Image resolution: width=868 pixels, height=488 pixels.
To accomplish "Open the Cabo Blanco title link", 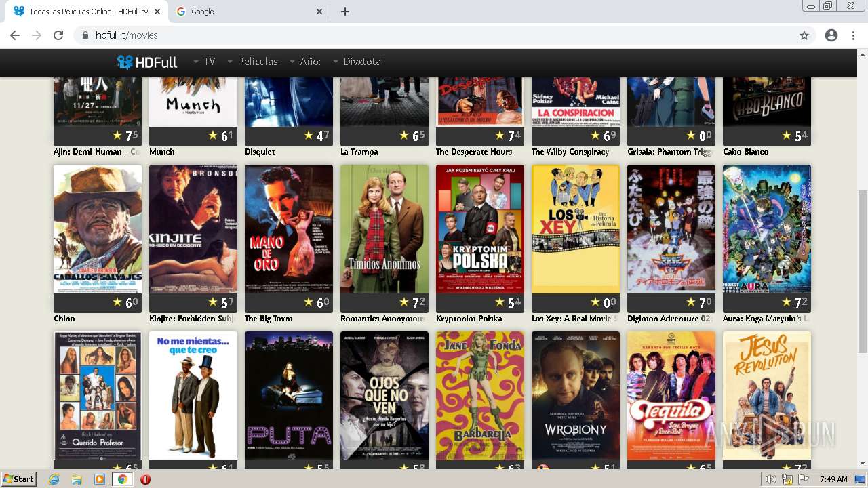I will tap(746, 152).
